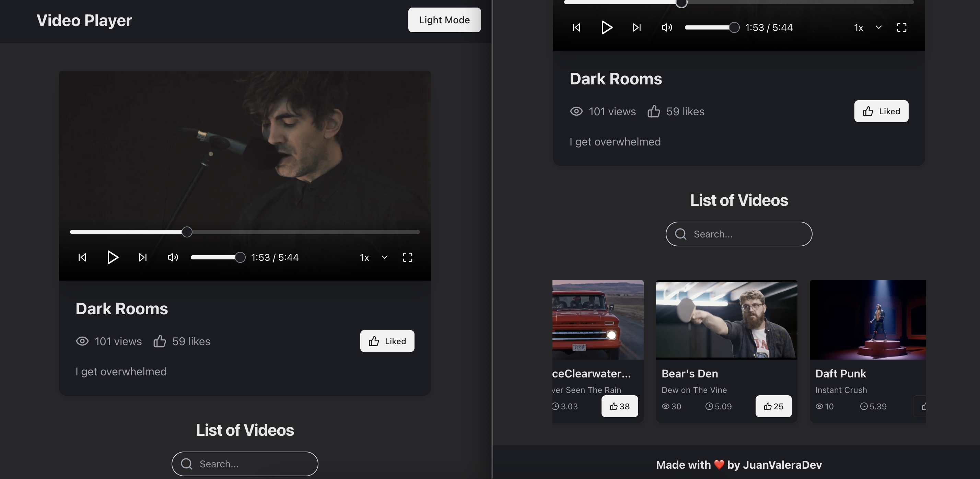Click thumbs-up icon beside 59 likes, right window
Screen dimensions: 980x479
tap(654, 111)
